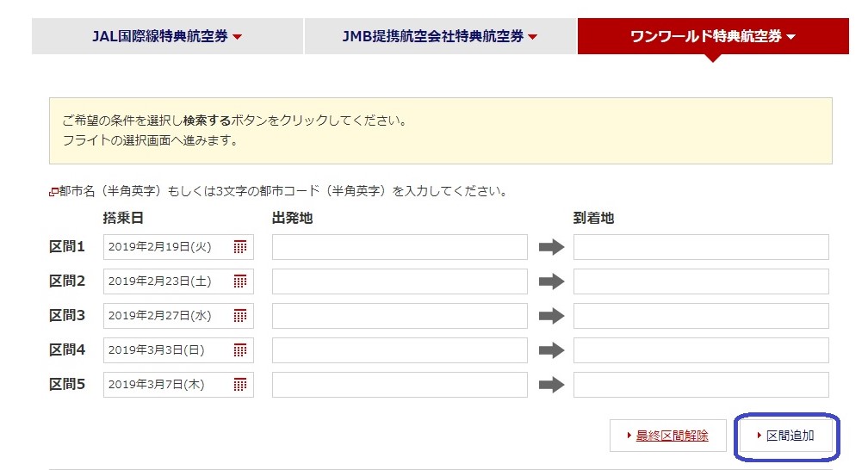Click the 区間3 row label
Viewport: 868px width, 470px height.
(67, 316)
